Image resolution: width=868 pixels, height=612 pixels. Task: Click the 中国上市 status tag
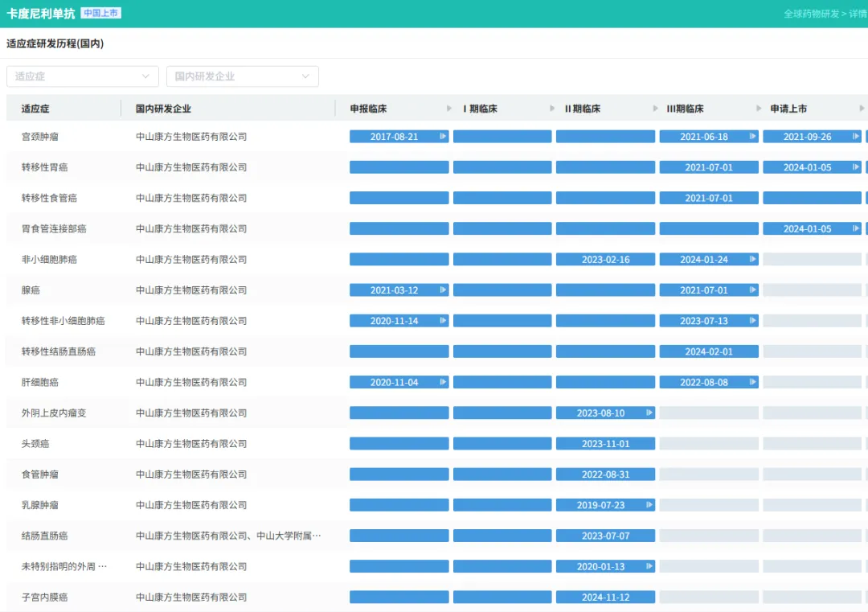[100, 14]
